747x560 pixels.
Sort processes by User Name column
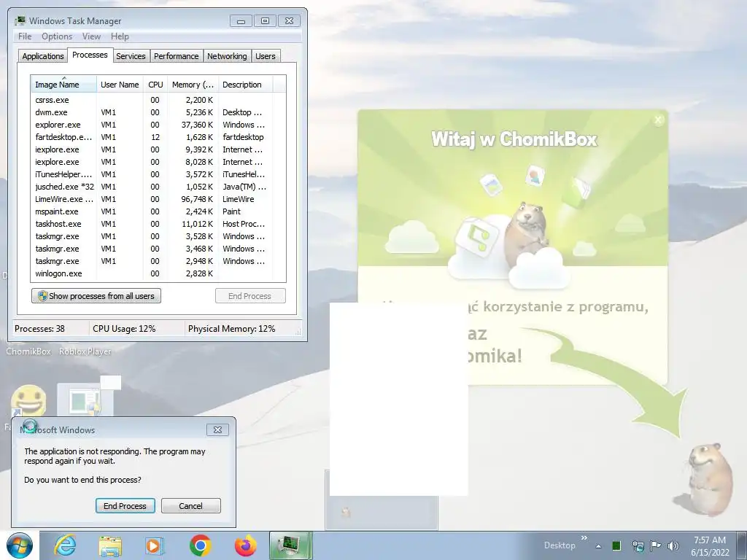(120, 85)
